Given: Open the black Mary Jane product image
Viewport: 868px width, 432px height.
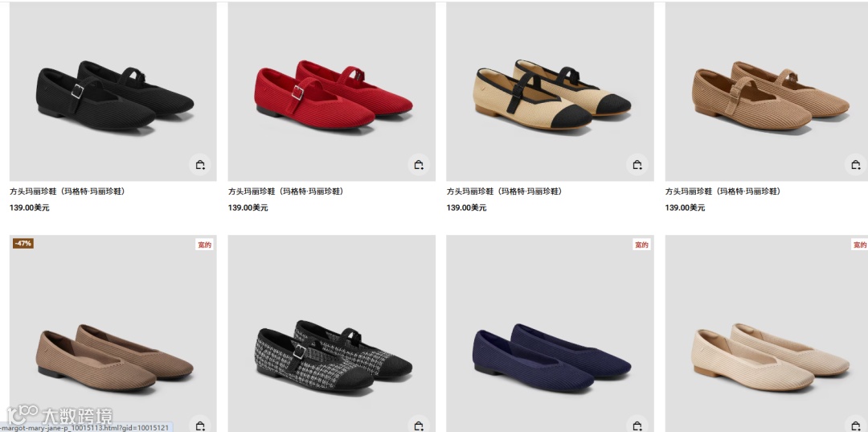Looking at the screenshot, I should point(113,92).
